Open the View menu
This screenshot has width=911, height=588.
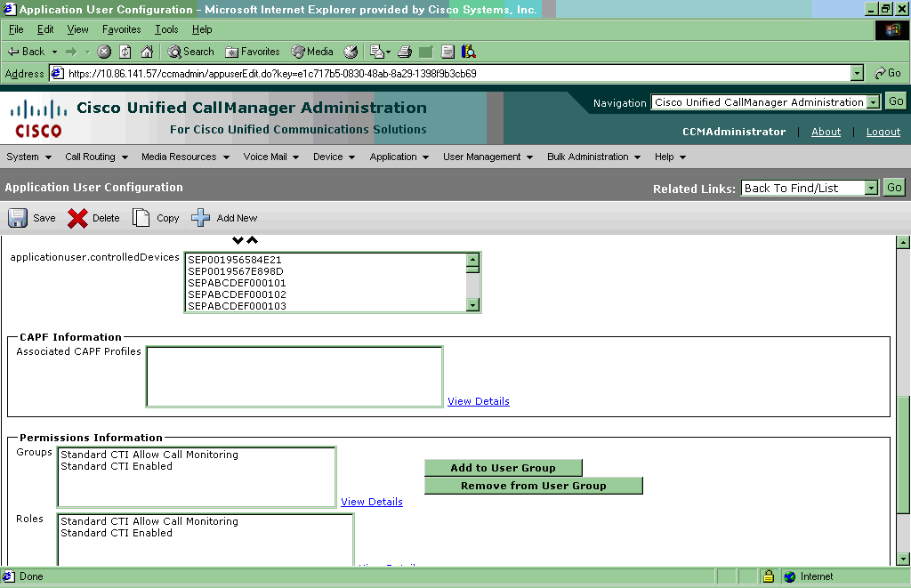coord(78,29)
